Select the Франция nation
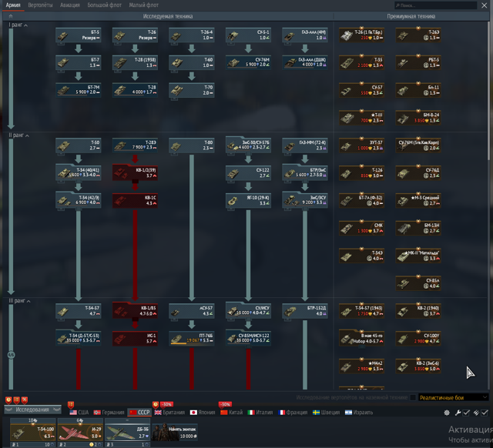This screenshot has width=493, height=448. pyautogui.click(x=293, y=413)
